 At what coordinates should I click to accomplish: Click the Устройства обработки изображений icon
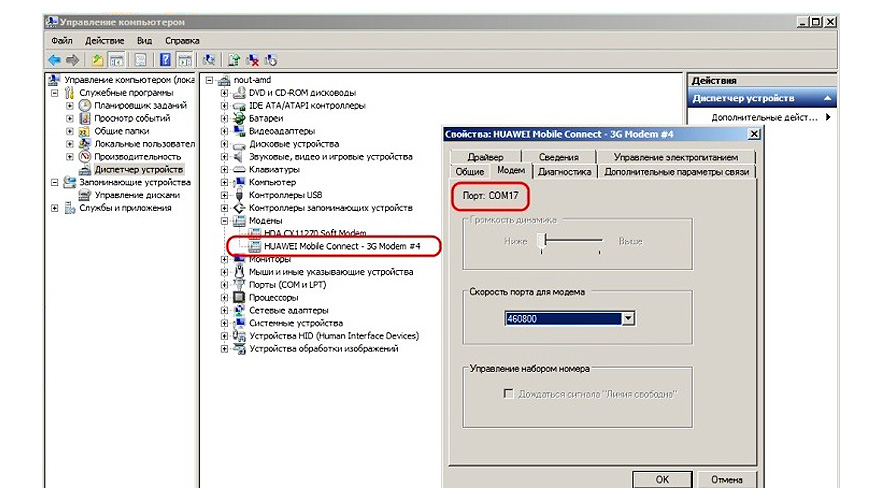(240, 349)
